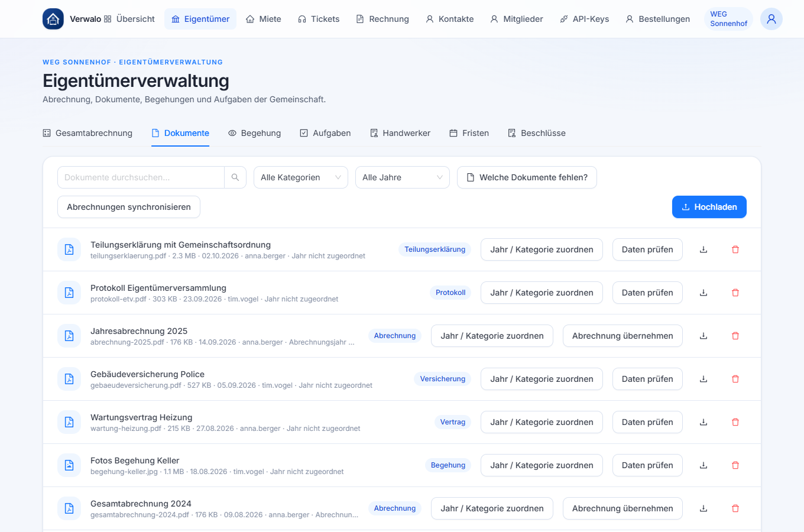Go to the Fristen tab

point(469,133)
